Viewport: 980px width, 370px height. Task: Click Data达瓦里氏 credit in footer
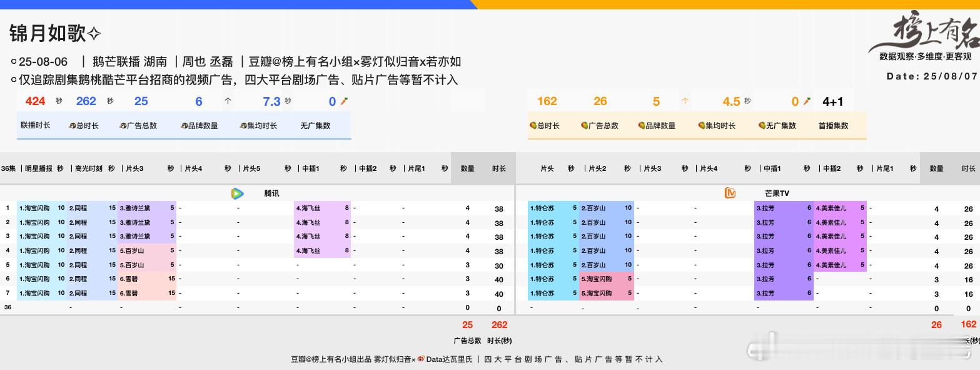point(450,359)
